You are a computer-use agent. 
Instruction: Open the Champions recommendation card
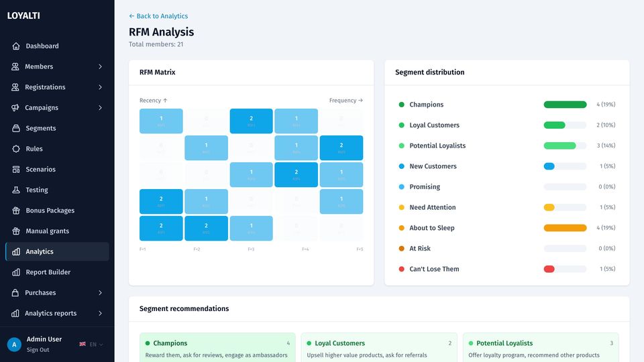217,348
